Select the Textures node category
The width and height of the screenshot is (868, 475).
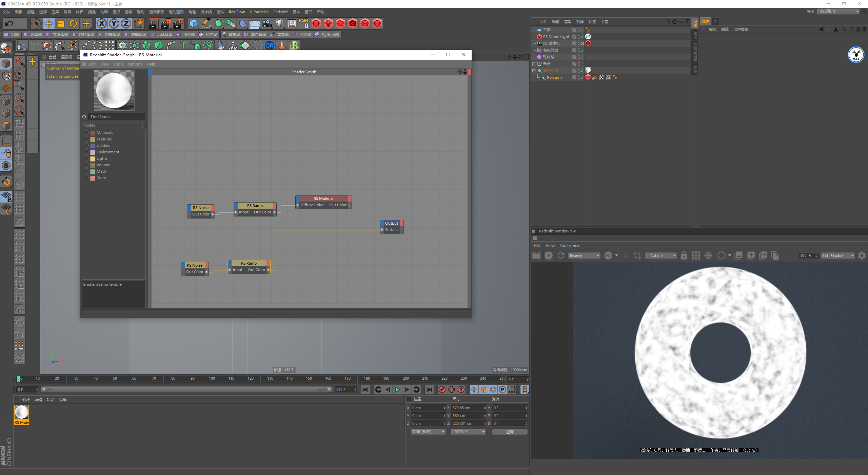click(x=104, y=139)
